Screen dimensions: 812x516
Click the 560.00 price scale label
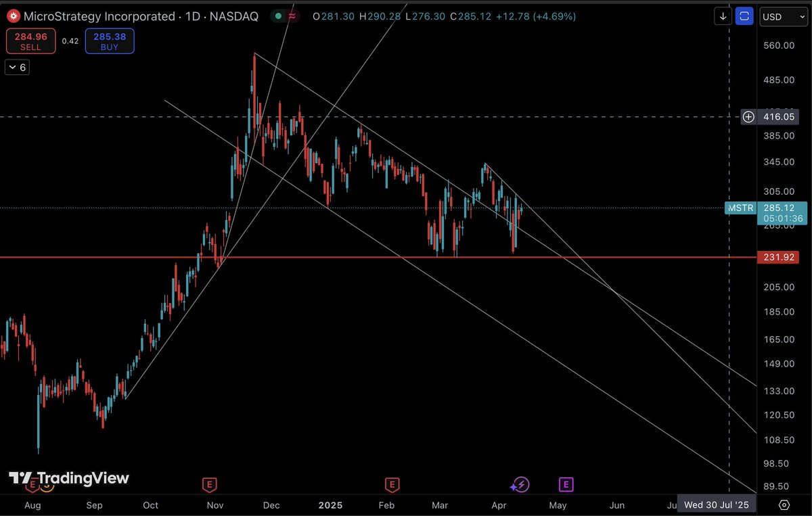pos(777,45)
